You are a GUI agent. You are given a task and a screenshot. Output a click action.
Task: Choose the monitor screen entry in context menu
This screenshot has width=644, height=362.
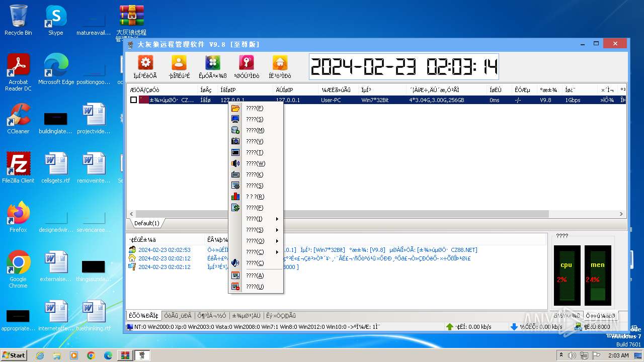click(x=256, y=119)
